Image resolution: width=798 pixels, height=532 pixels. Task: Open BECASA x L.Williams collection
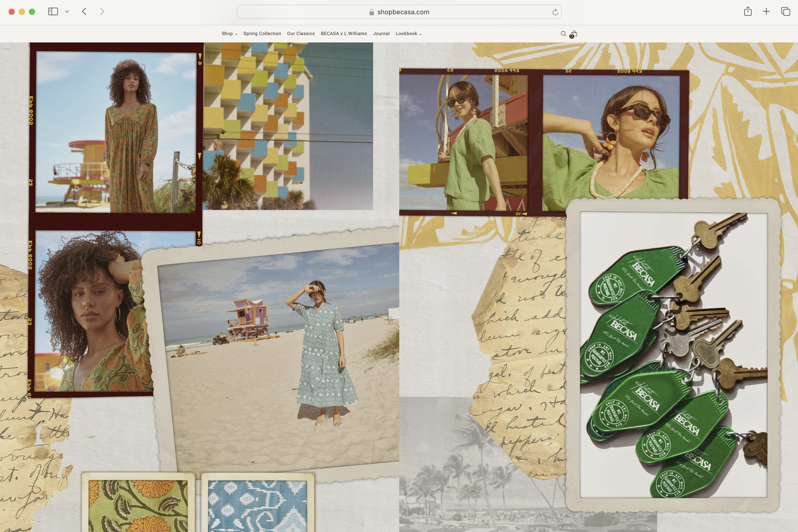(344, 34)
